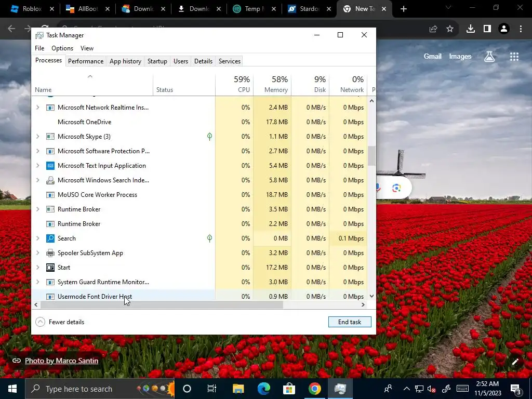Click Share this page icon in Chrome
Screen dimensions: 532x399
[x=433, y=29]
